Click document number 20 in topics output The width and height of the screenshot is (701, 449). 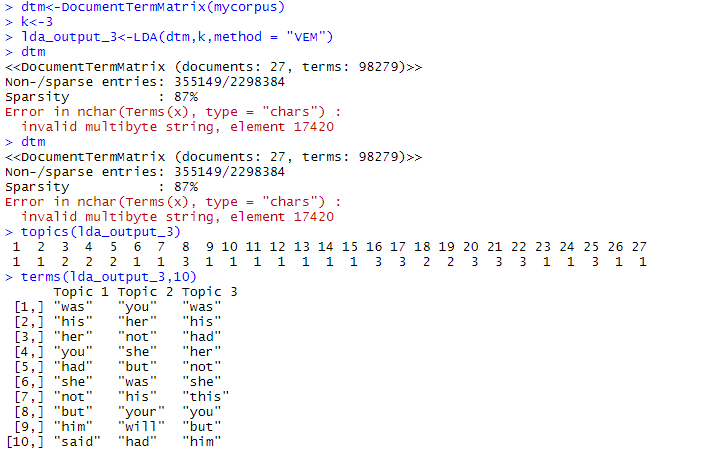tap(470, 247)
